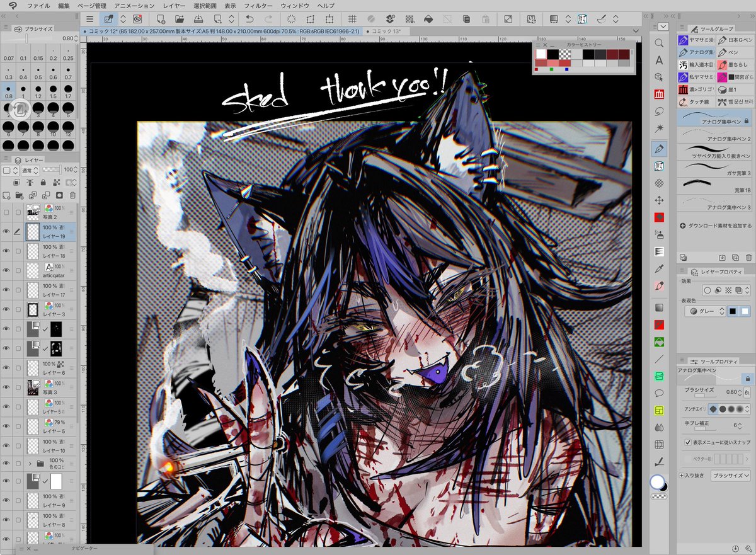This screenshot has width=756, height=555.
Task: Hide the articqatar text layer eye icon
Action: [6, 270]
